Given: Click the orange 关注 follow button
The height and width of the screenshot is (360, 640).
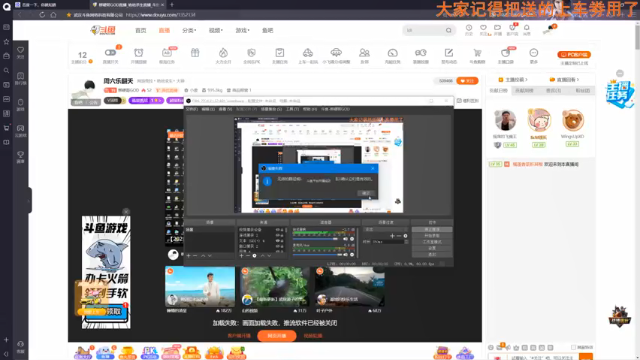Looking at the screenshot, I should (467, 81).
